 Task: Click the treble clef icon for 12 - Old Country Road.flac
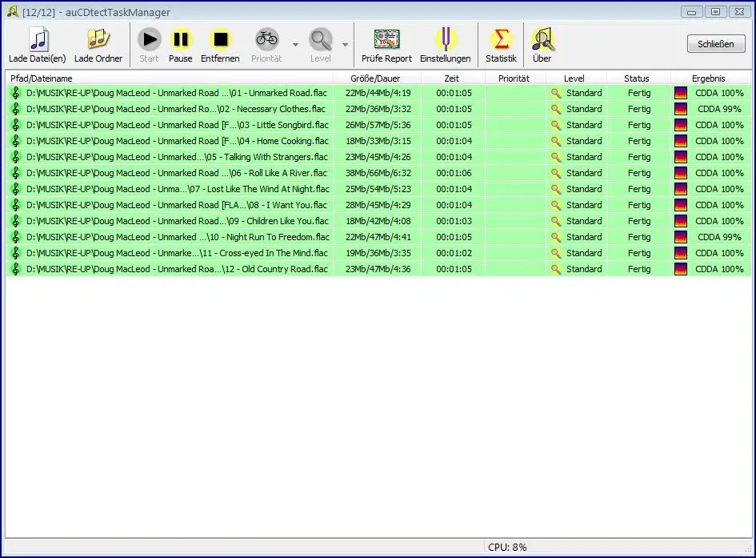coord(16,269)
